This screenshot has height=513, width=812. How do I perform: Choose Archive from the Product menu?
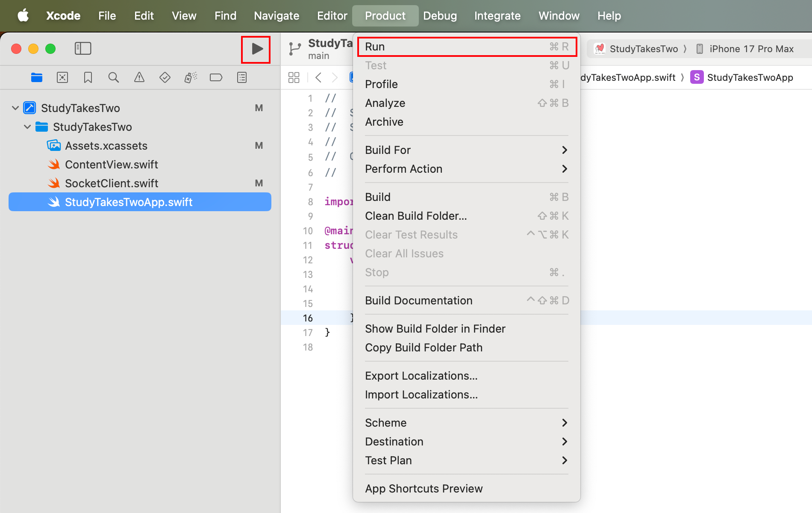click(x=467, y=122)
